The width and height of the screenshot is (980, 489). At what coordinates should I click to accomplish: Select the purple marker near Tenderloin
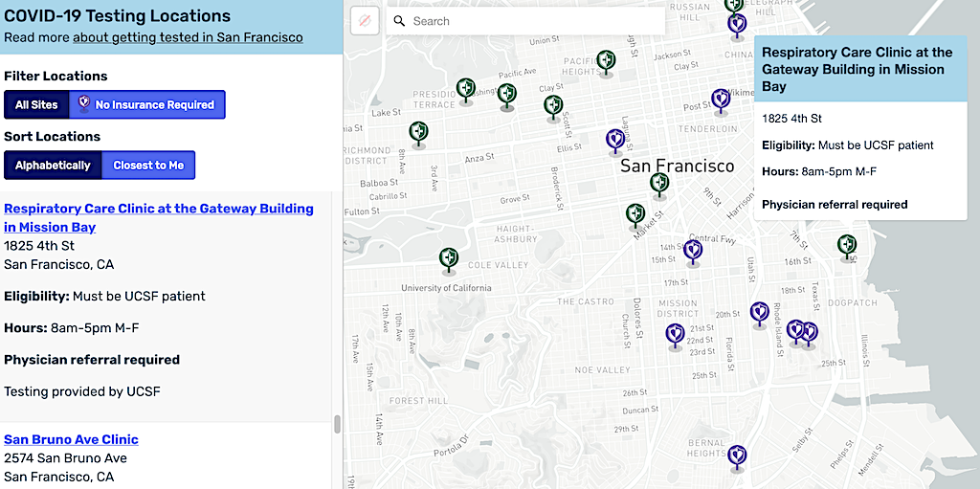721,99
